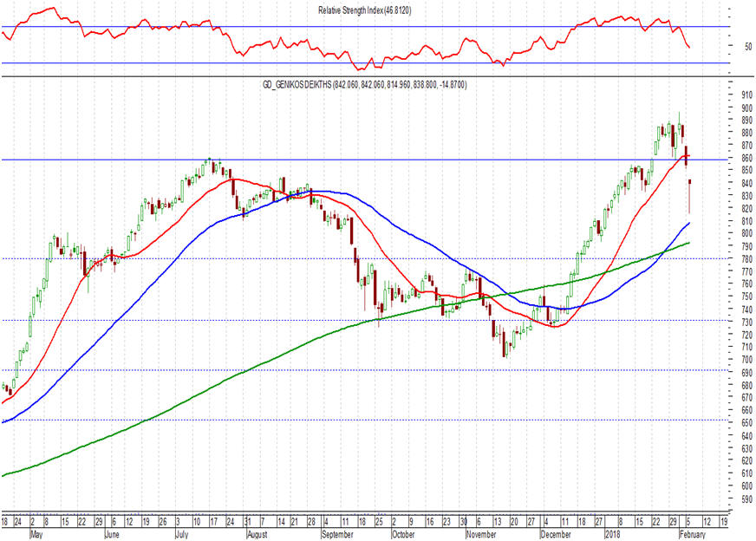Select the date label 13 on the time axis
This screenshot has height=541, width=756.
pyautogui.click(x=497, y=522)
